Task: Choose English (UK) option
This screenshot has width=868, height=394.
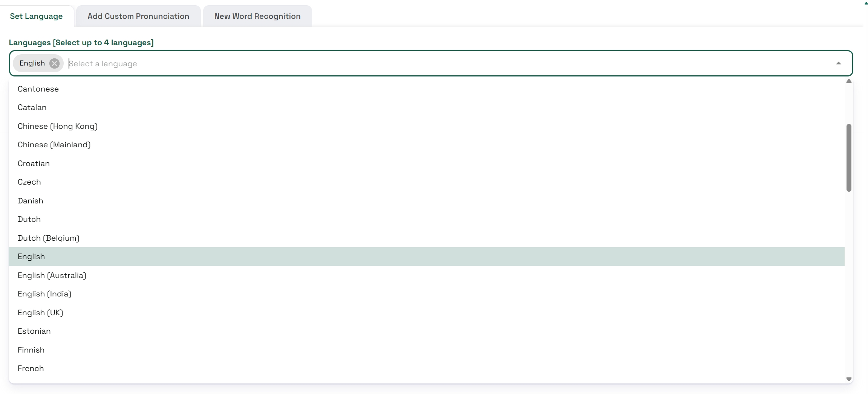Action: [40, 313]
